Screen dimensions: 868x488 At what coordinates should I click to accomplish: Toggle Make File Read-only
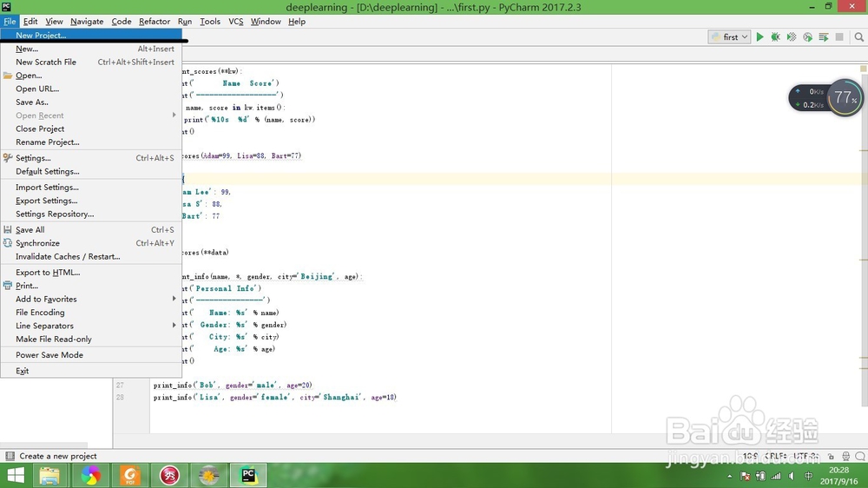click(x=91, y=339)
